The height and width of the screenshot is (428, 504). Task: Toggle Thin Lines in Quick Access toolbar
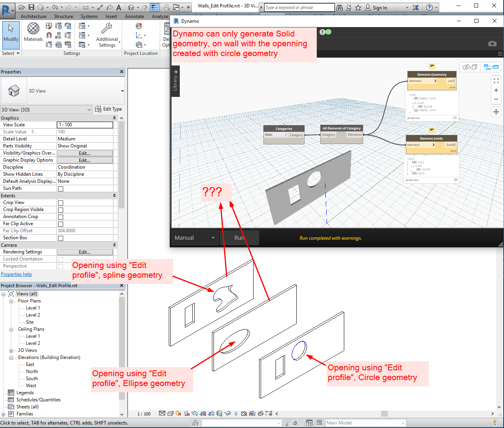tap(155, 7)
